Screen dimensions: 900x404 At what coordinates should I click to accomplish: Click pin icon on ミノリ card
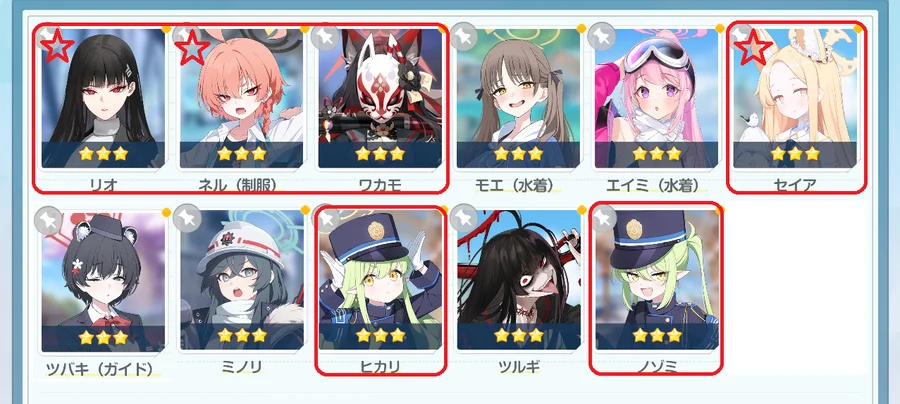point(187,219)
